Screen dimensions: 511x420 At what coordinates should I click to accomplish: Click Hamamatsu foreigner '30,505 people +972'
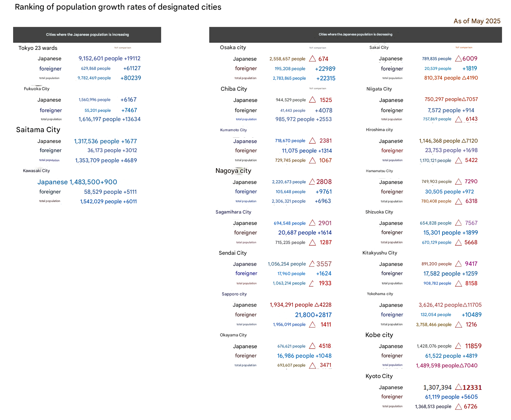pyautogui.click(x=449, y=192)
